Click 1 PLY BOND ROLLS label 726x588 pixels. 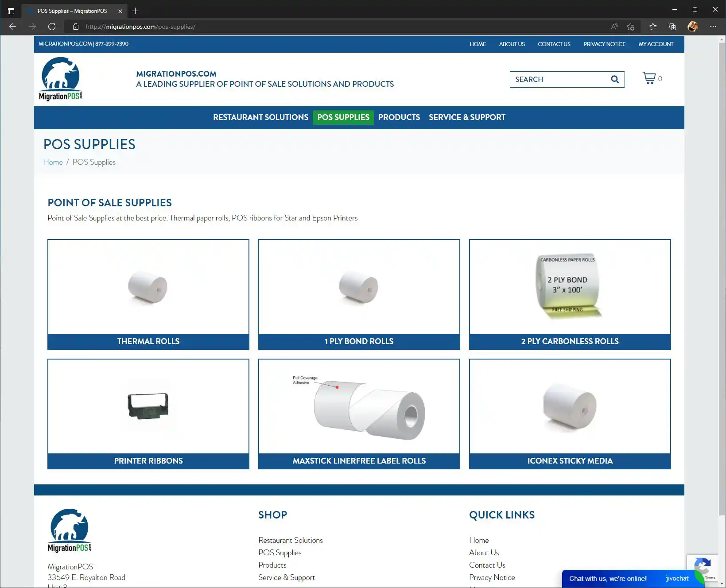[359, 341]
